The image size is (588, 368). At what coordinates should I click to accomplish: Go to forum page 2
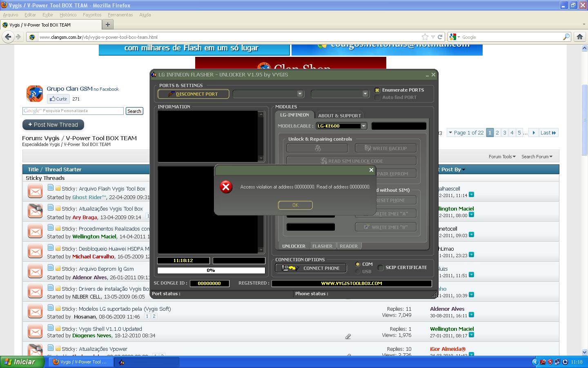click(x=497, y=132)
